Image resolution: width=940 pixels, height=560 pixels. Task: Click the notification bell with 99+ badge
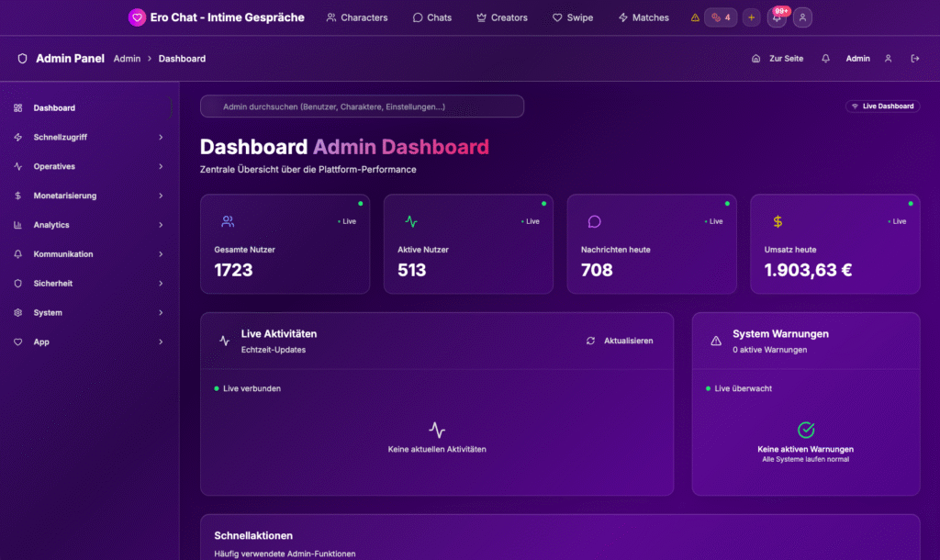[778, 17]
